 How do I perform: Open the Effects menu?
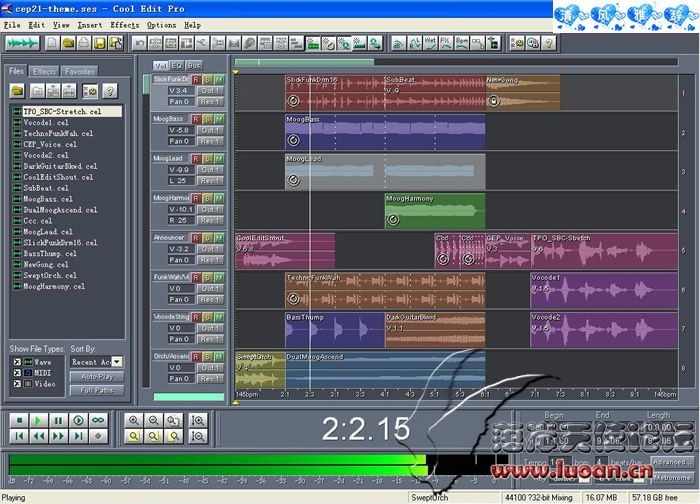tap(125, 25)
